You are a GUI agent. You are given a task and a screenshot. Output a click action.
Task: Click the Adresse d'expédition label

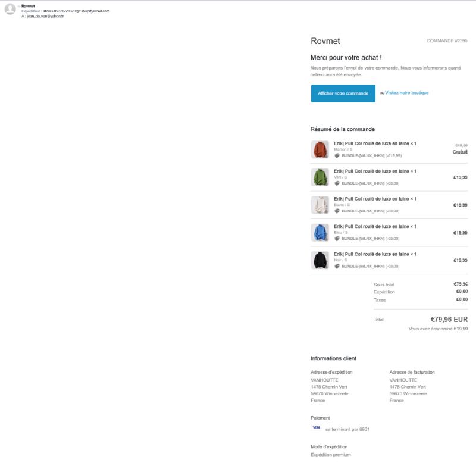click(331, 372)
